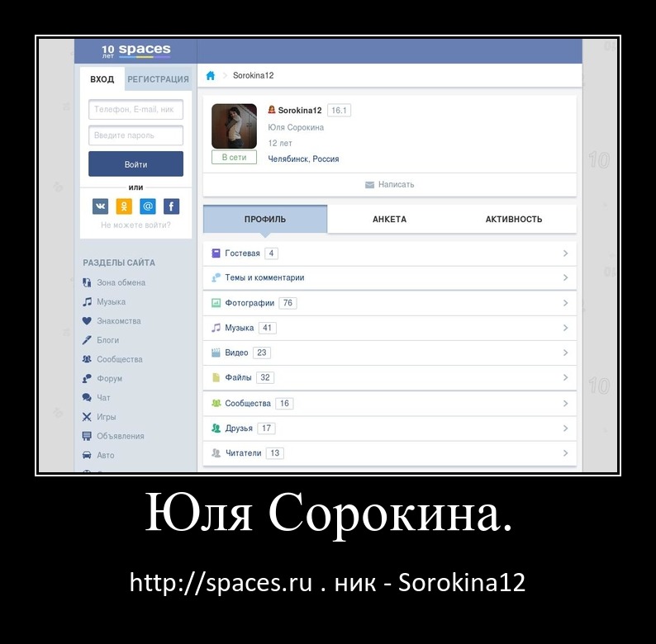Sign in with the Odnoklassniki icon
Viewport: 656px width, 644px height.
tap(124, 206)
